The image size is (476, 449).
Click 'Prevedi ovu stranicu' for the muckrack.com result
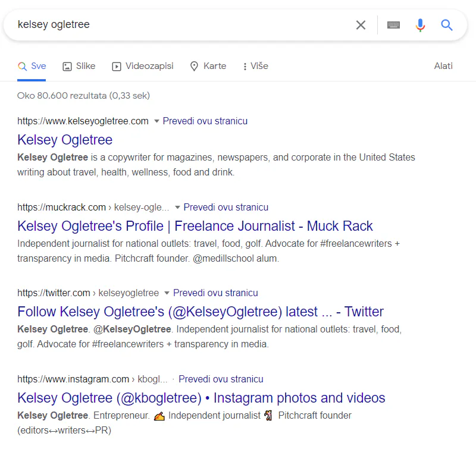pos(226,207)
